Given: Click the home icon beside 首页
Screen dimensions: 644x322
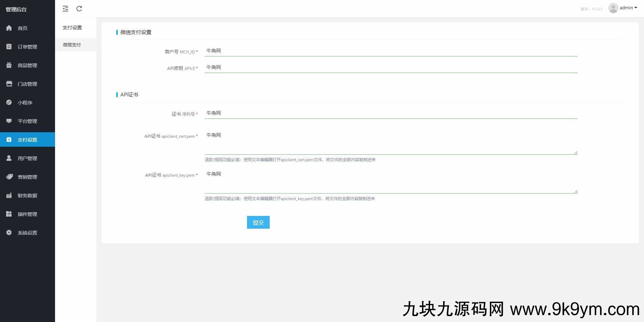Looking at the screenshot, I should (x=9, y=28).
